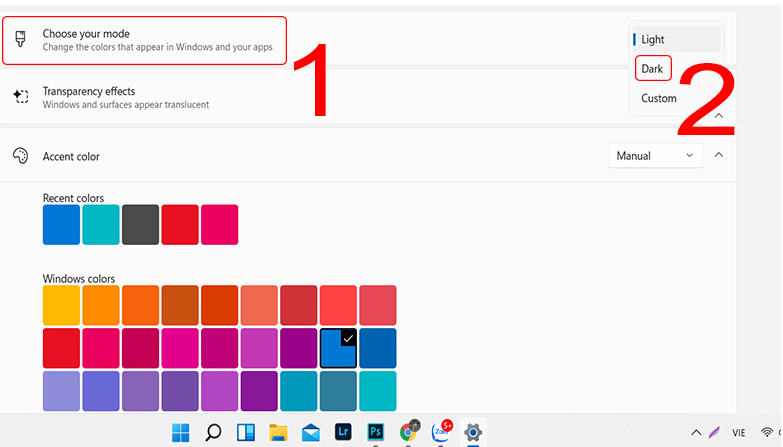
Task: Open taskbar Search magnifier
Action: coord(213,432)
